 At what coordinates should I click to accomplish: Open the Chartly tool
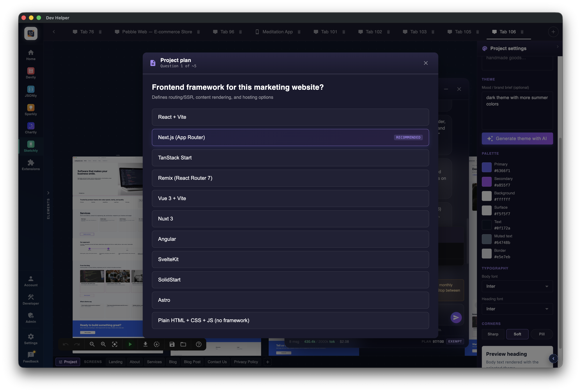(x=31, y=128)
